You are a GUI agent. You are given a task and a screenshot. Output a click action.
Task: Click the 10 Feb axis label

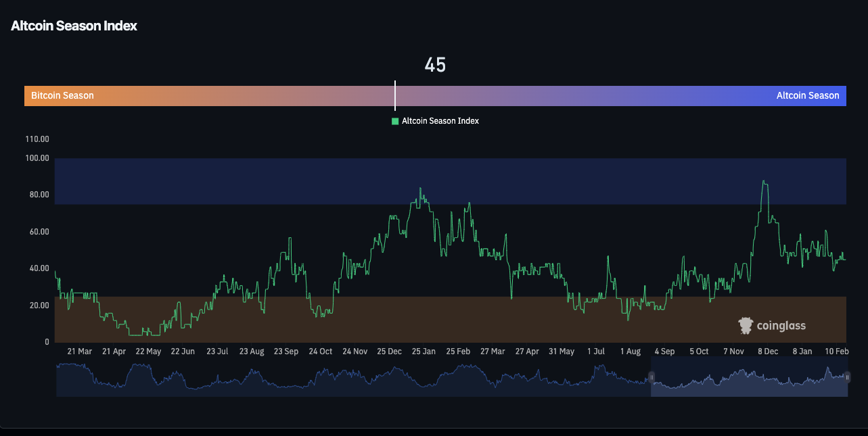[837, 351]
